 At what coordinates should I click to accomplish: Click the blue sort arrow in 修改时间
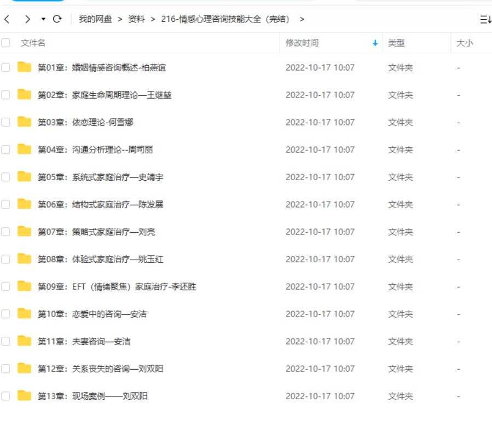point(375,43)
